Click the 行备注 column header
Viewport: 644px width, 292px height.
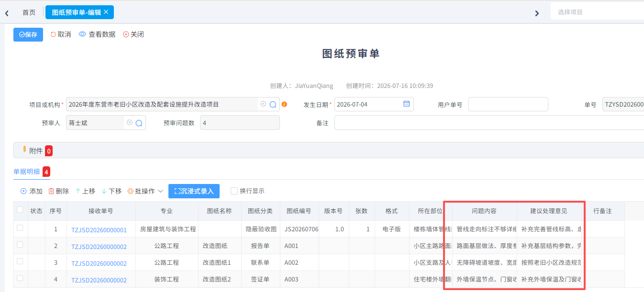603,211
